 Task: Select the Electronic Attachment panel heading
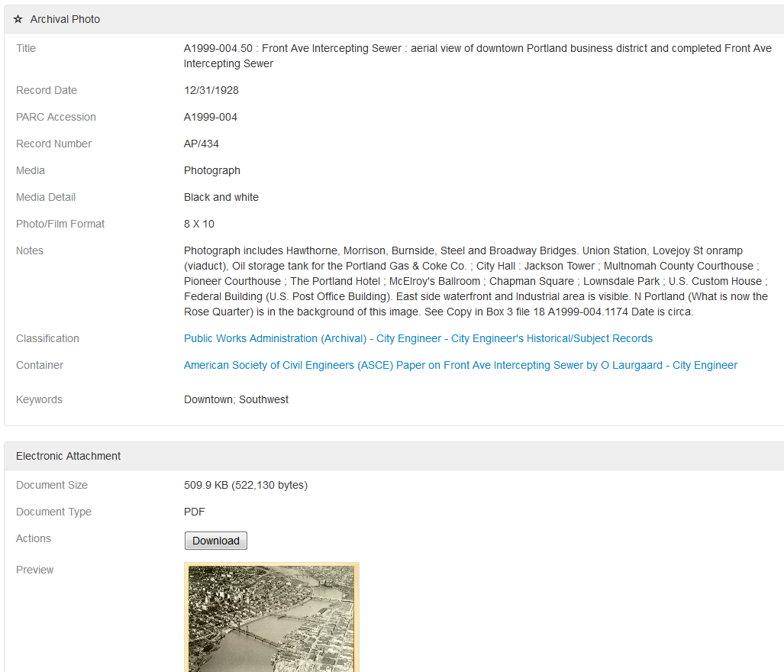tap(68, 456)
